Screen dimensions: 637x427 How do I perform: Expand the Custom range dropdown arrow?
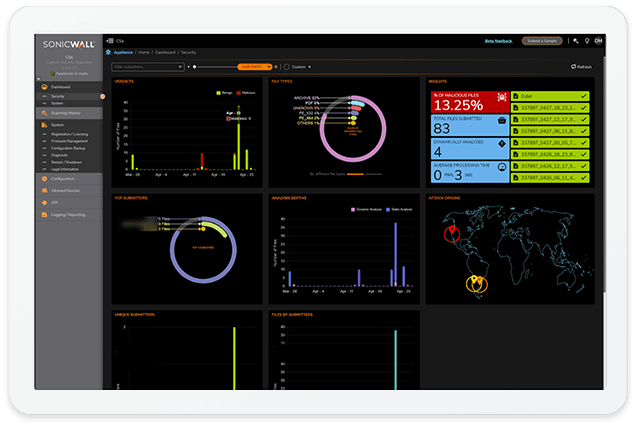(310, 67)
